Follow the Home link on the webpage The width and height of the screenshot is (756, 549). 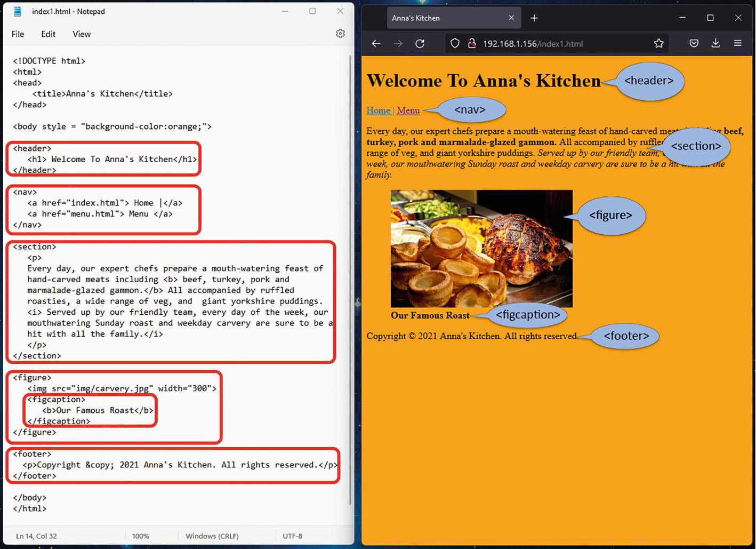(378, 110)
